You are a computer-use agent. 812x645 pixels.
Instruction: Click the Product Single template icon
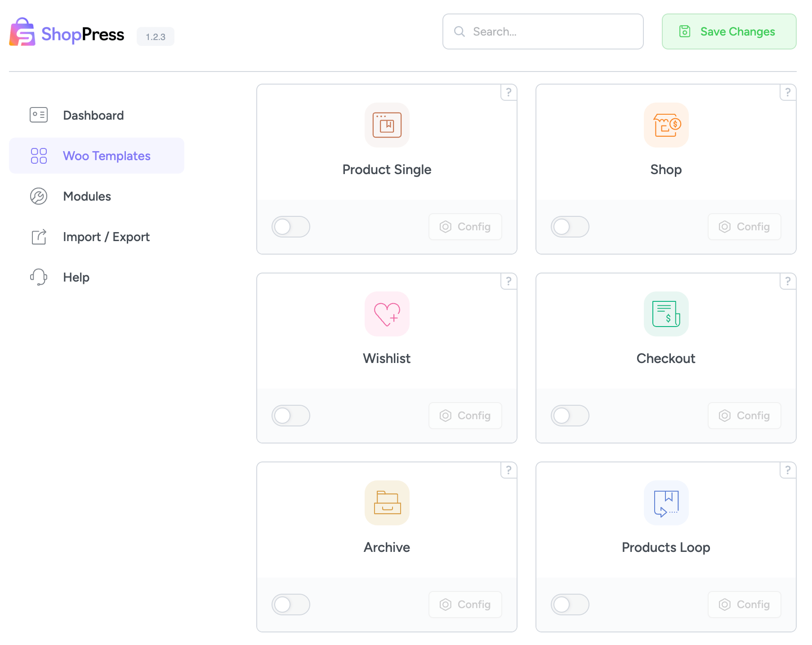pos(387,125)
